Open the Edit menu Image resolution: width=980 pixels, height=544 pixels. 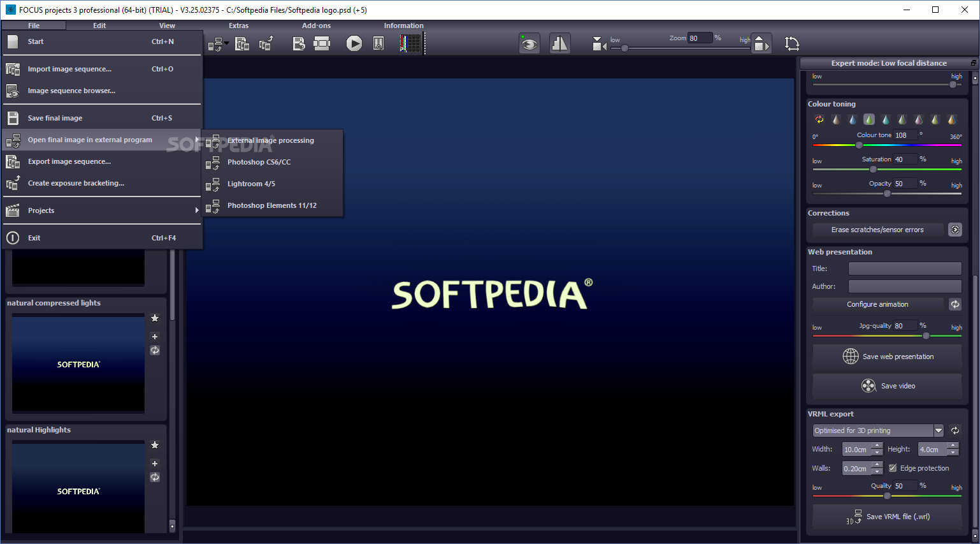[x=99, y=26]
